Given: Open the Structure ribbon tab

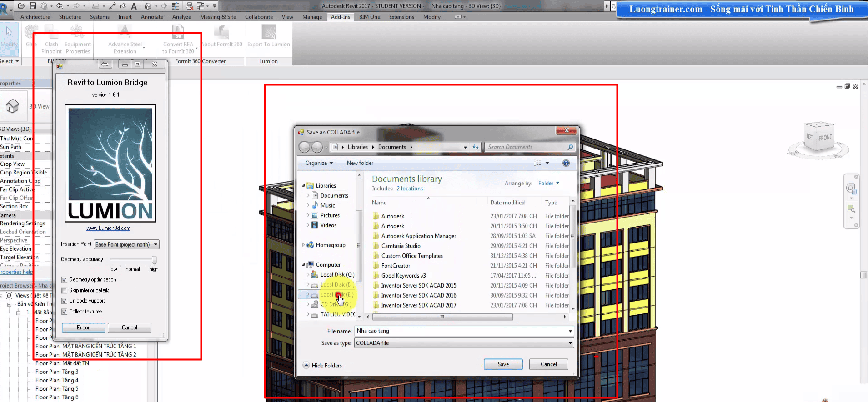Looking at the screenshot, I should coord(70,17).
